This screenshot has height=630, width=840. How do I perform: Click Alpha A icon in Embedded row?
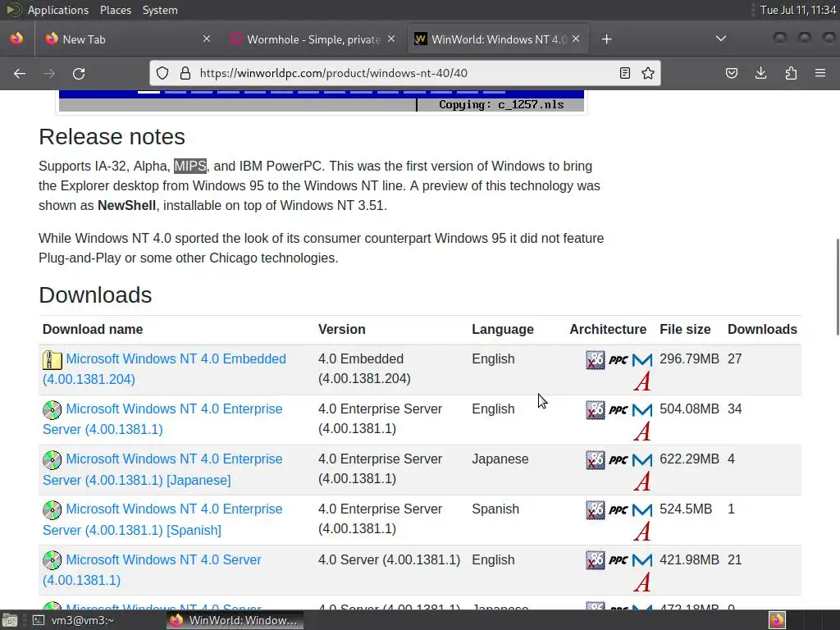(x=642, y=381)
